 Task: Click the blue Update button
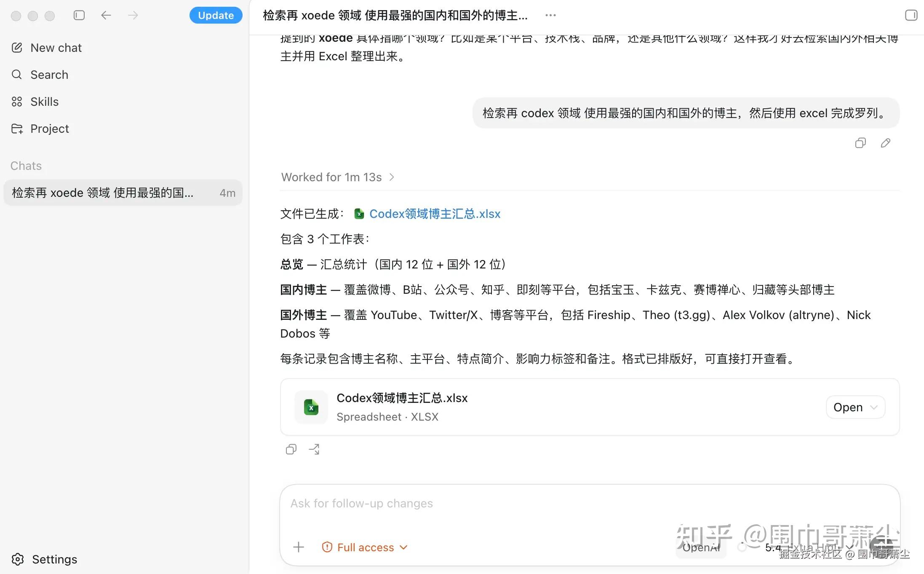[x=216, y=16]
